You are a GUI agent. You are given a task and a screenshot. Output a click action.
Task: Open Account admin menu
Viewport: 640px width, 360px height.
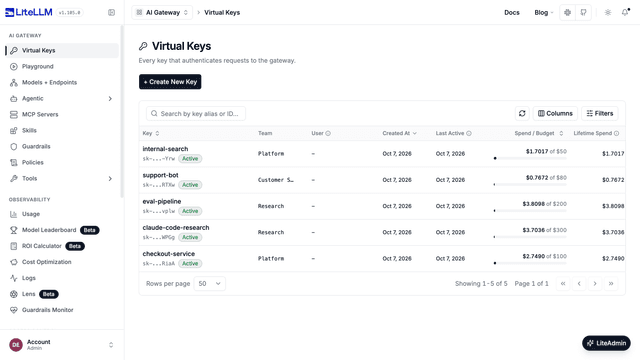tap(62, 345)
